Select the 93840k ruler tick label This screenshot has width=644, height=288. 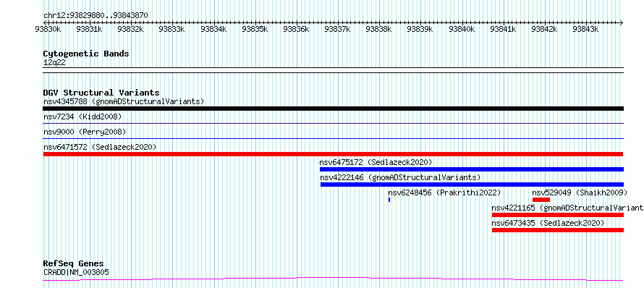pos(462,29)
